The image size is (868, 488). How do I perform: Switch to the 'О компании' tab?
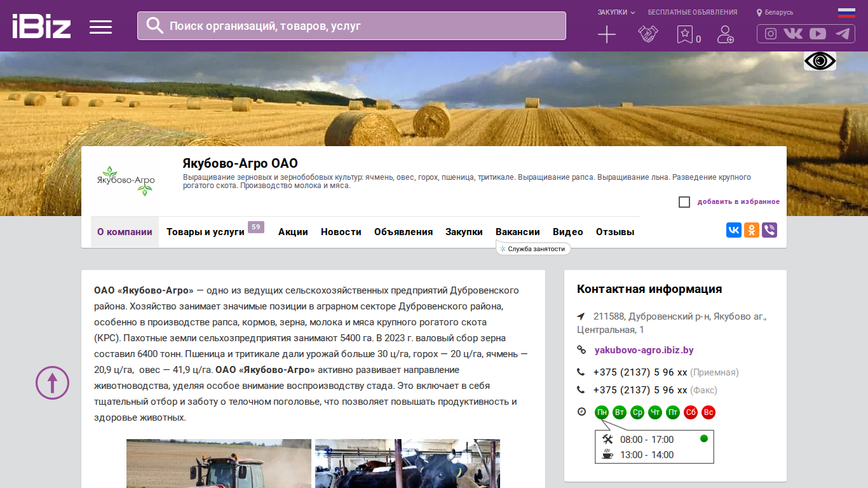125,232
